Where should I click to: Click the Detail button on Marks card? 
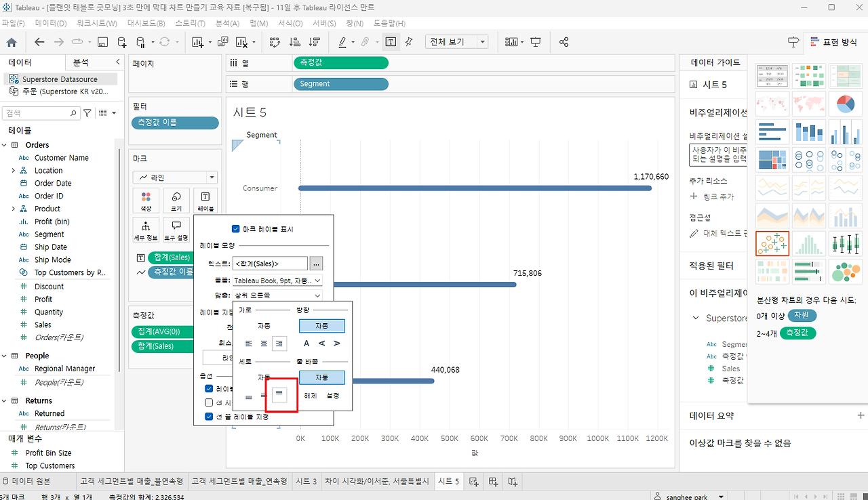point(146,230)
